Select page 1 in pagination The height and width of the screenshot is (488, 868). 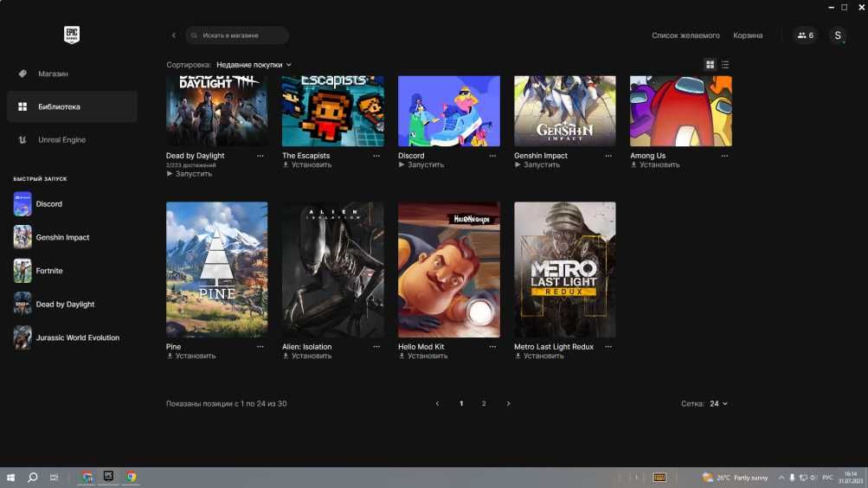click(x=461, y=404)
